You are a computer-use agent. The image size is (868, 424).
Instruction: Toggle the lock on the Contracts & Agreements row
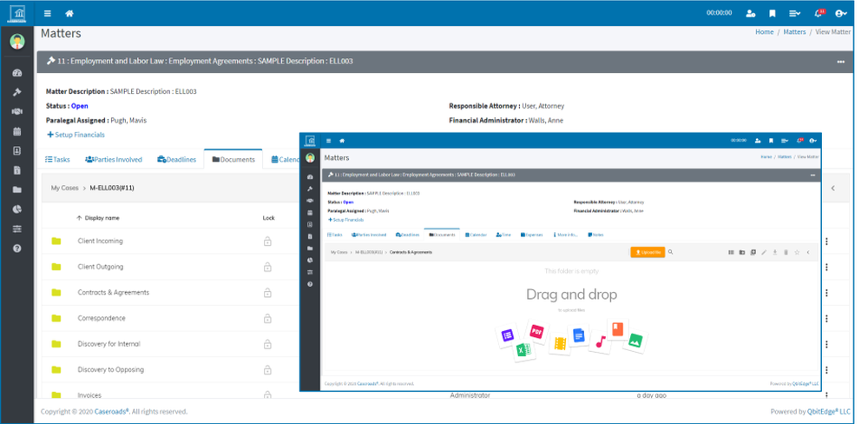267,292
